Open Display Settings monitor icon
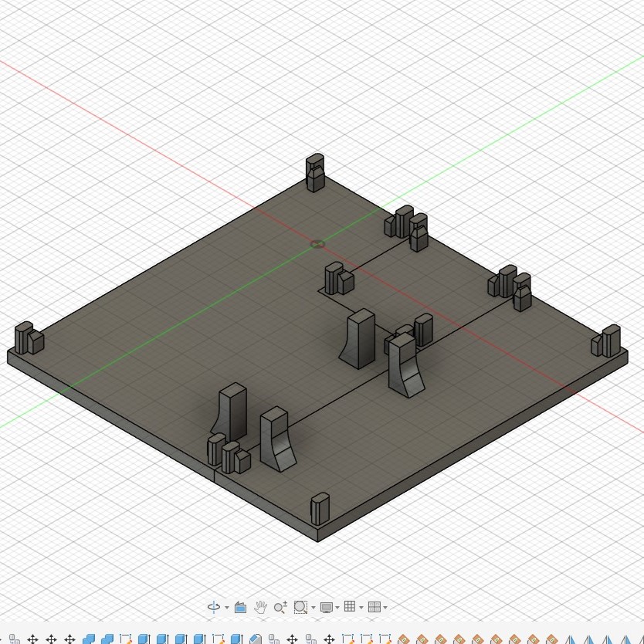Viewport: 644px width, 644px height. (x=327, y=607)
